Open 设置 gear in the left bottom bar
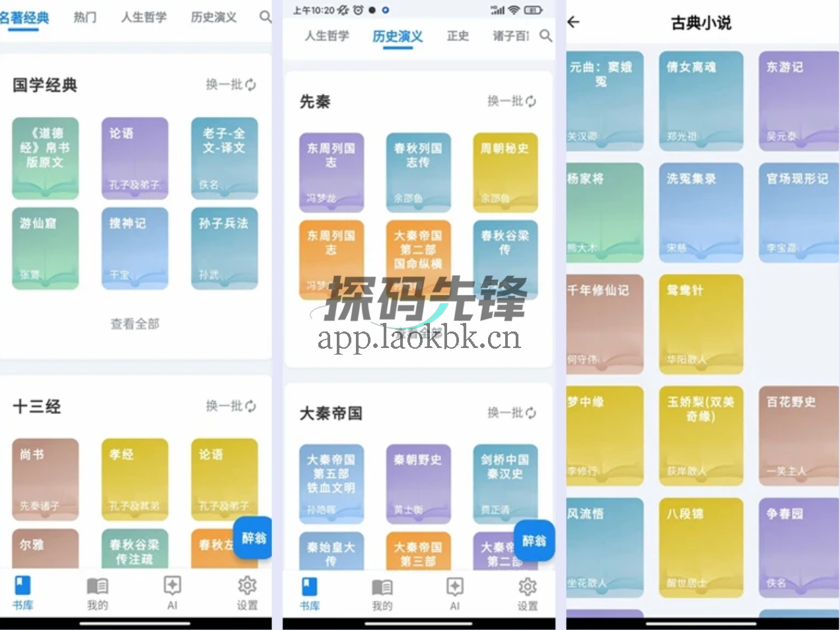This screenshot has height=630, width=840. point(247,592)
